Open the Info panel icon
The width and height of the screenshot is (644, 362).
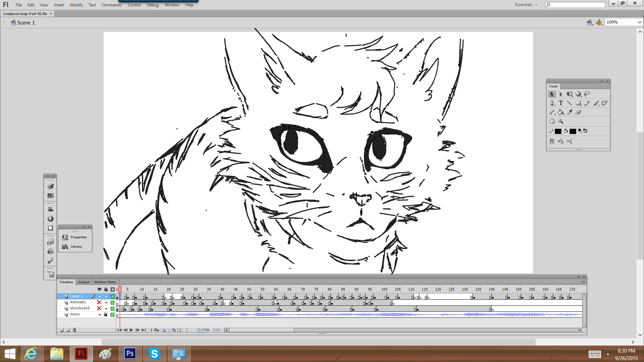(50, 219)
